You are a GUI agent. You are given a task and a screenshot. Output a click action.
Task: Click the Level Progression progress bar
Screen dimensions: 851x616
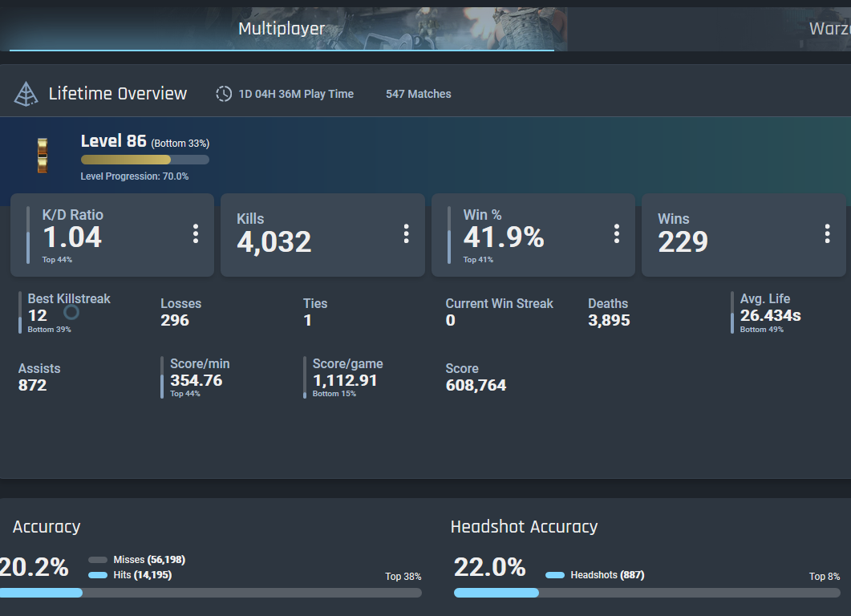pos(145,160)
